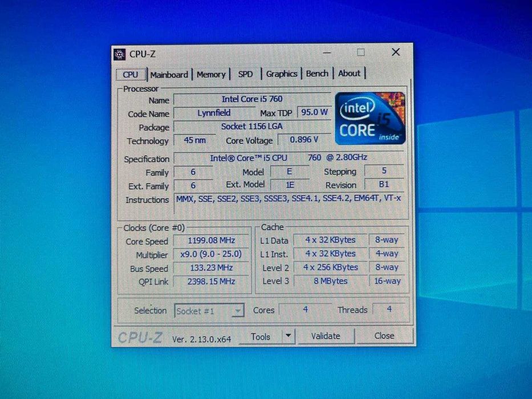Click the Core Speed value '1199.08 MHz'
The height and width of the screenshot is (399, 532).
click(x=211, y=241)
